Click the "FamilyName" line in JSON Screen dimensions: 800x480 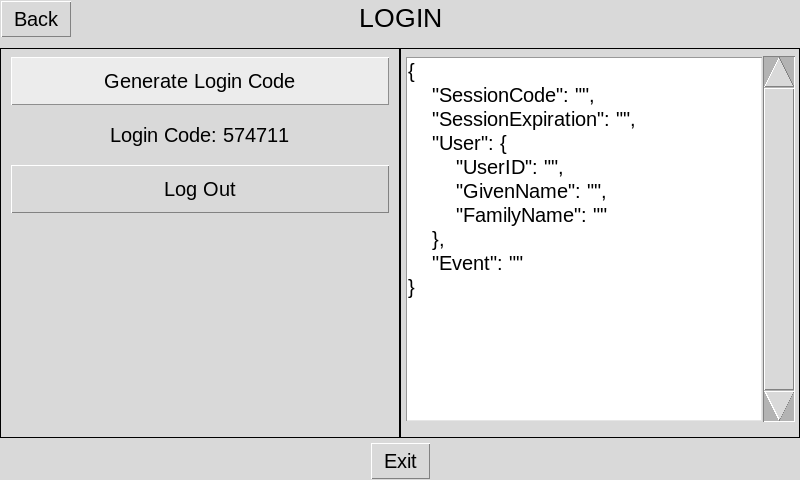click(531, 216)
